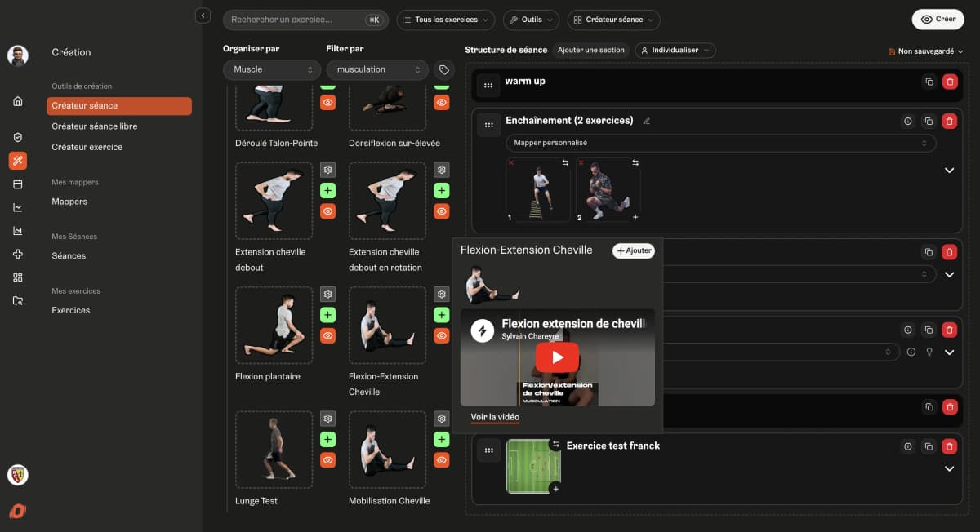The image size is (980, 532).
Task: Toggle preview eye for Extension cheville debout
Action: tap(327, 211)
